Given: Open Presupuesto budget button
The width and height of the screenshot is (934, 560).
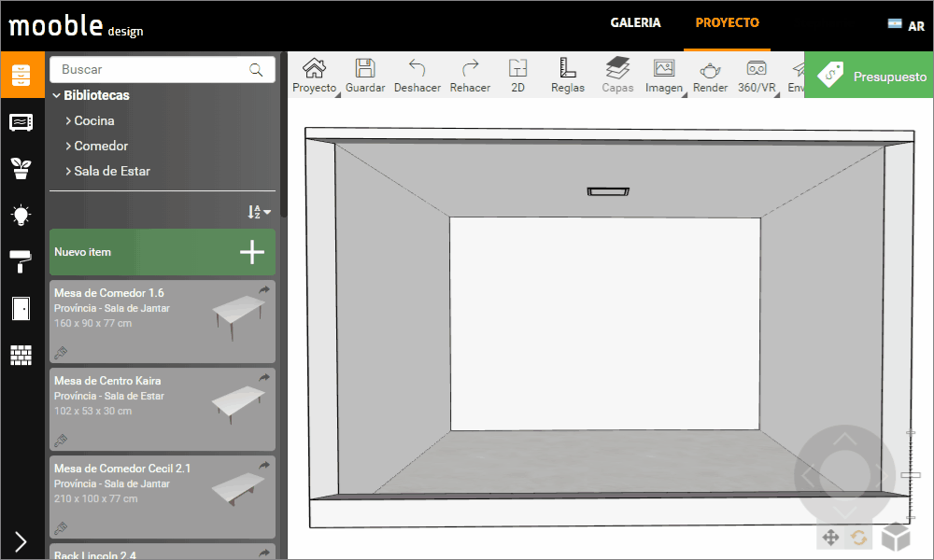Looking at the screenshot, I should [869, 75].
